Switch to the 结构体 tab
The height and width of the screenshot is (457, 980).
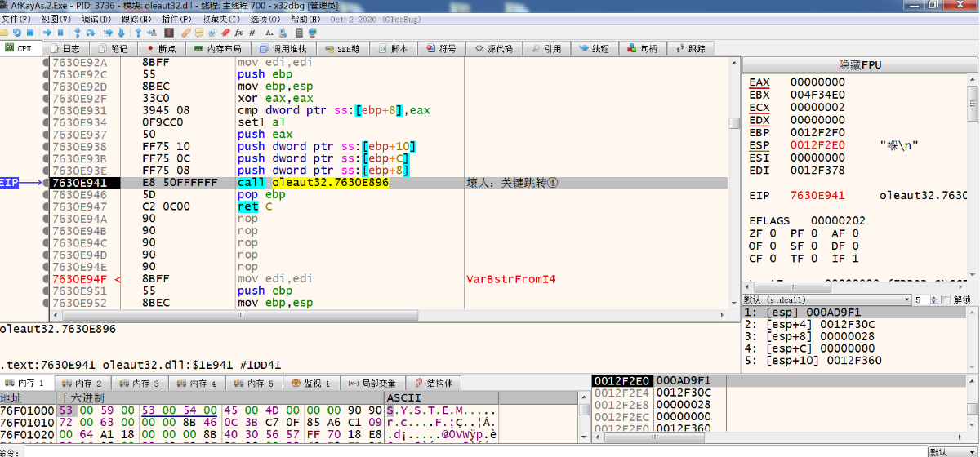(x=434, y=383)
